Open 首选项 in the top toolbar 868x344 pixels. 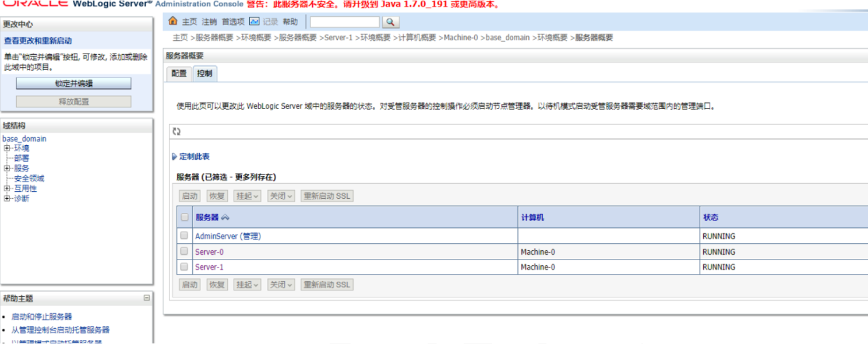point(233,22)
